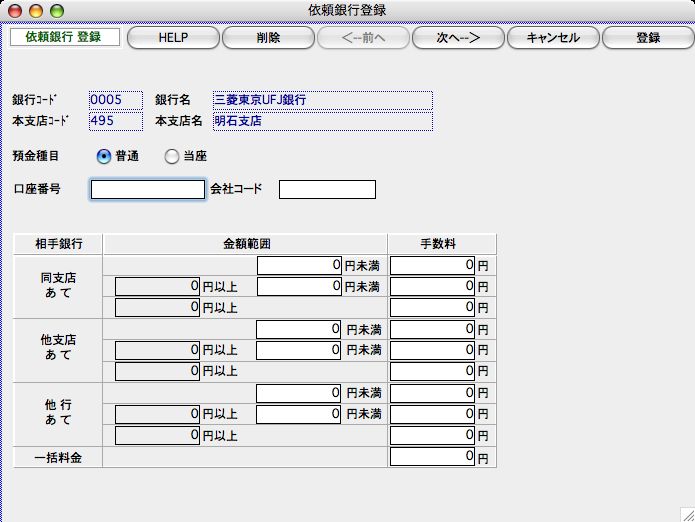The image size is (695, 522).
Task: Click the 登録 register button
Action: pos(647,38)
